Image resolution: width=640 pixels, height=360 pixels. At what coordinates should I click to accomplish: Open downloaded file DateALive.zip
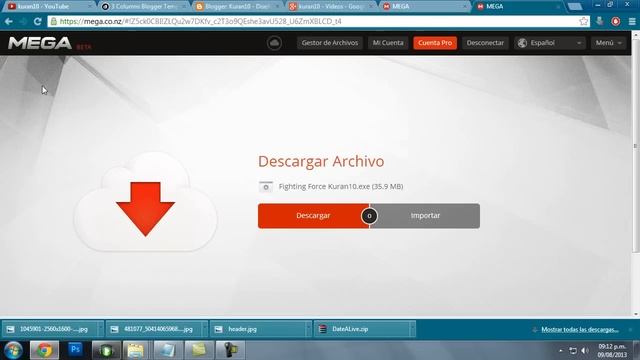[x=362, y=329]
